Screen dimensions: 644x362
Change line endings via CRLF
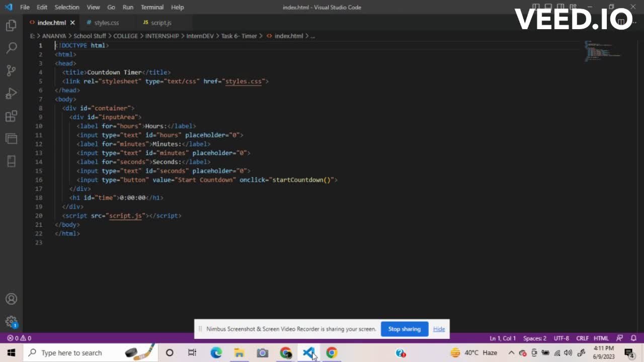coord(582,338)
